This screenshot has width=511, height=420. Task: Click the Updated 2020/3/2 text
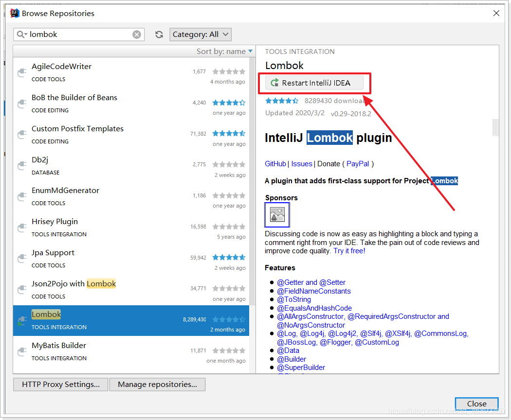tap(295, 113)
